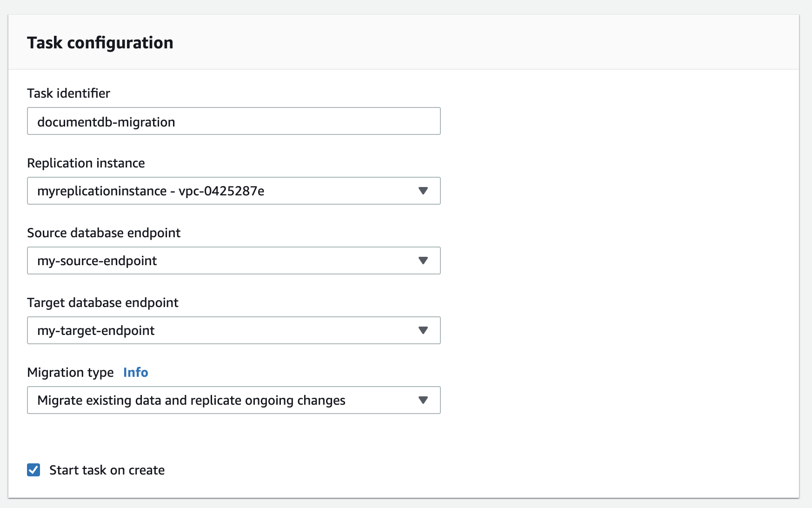Select the documentdb-migration text field

233,121
